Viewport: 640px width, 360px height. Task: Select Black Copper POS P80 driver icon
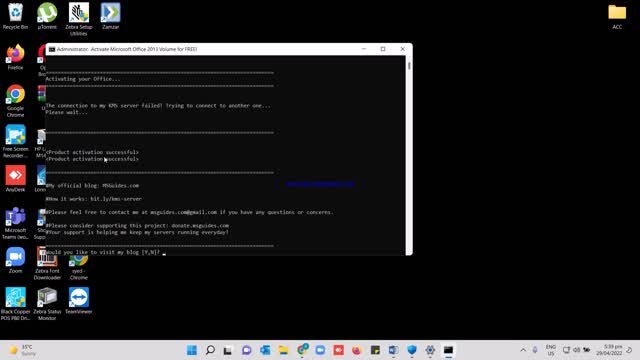16,304
